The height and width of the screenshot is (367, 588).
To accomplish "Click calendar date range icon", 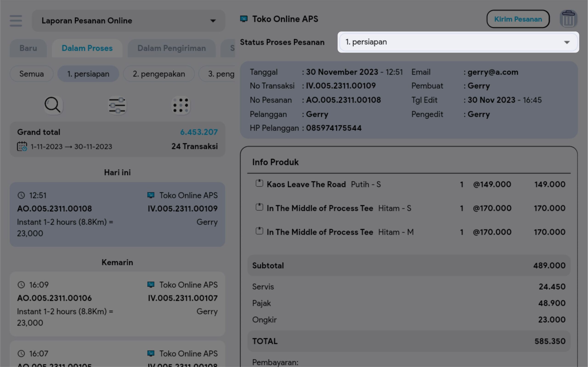I will [22, 146].
